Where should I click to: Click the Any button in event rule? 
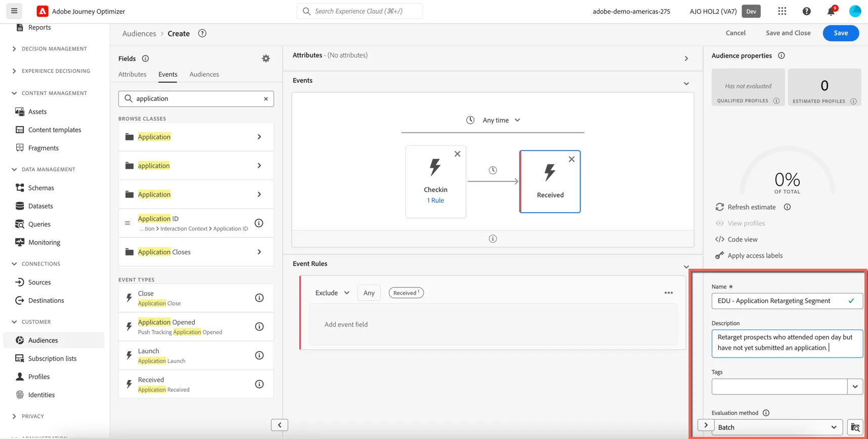click(x=369, y=293)
